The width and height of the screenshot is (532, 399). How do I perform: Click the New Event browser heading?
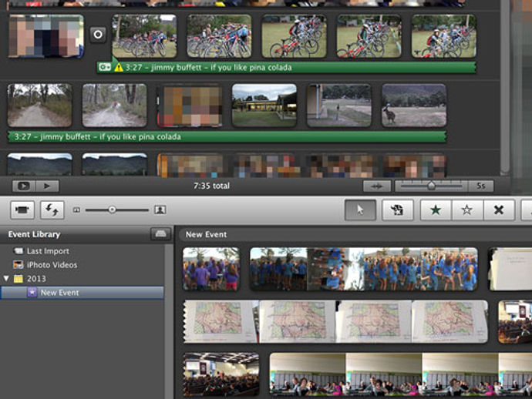click(206, 234)
